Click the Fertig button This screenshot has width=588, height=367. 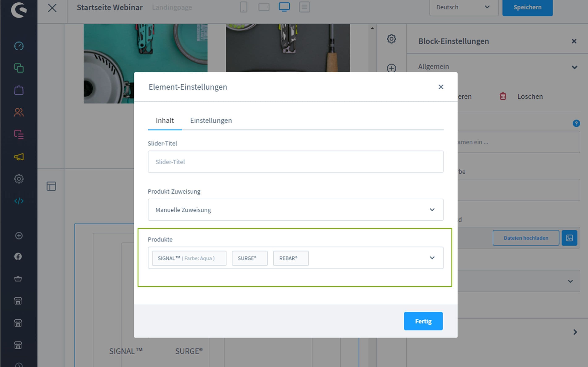pos(423,321)
